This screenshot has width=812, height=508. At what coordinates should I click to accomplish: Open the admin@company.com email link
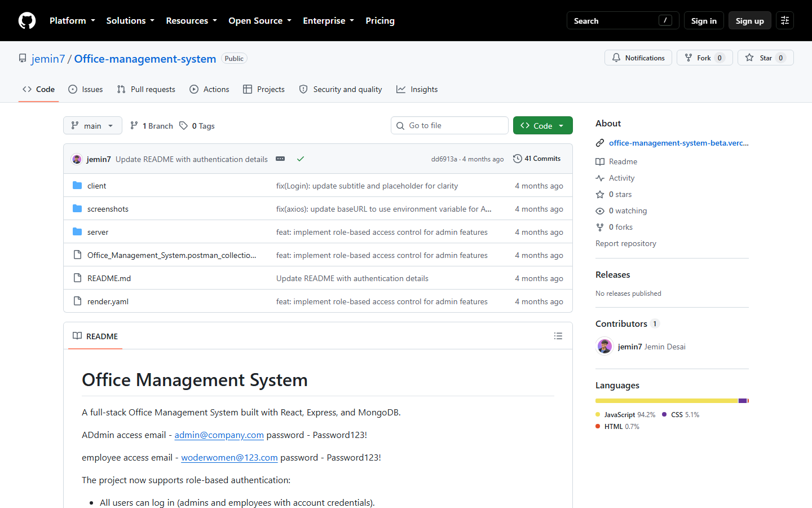(x=219, y=435)
